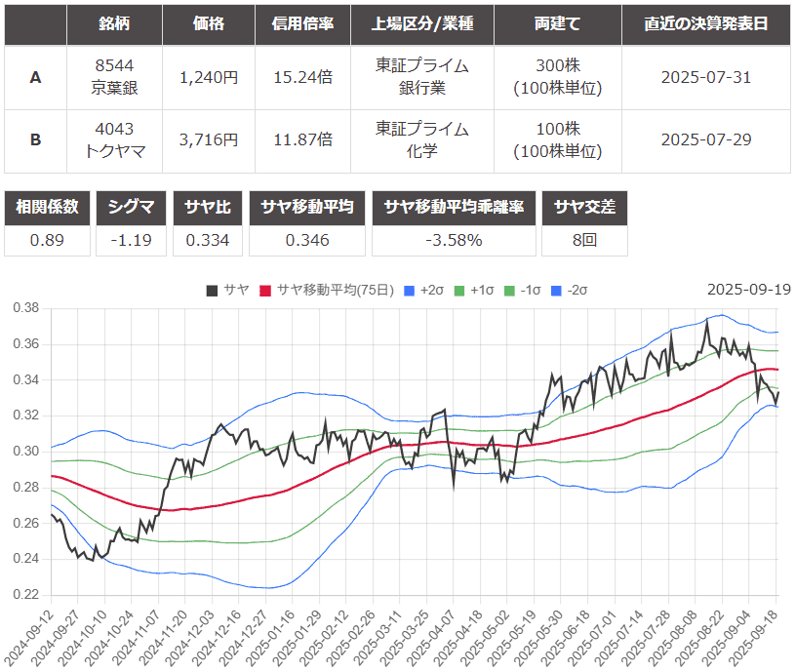The width and height of the screenshot is (795, 672).
Task: Click the 上場区分/業種 column header
Action: [x=421, y=23]
